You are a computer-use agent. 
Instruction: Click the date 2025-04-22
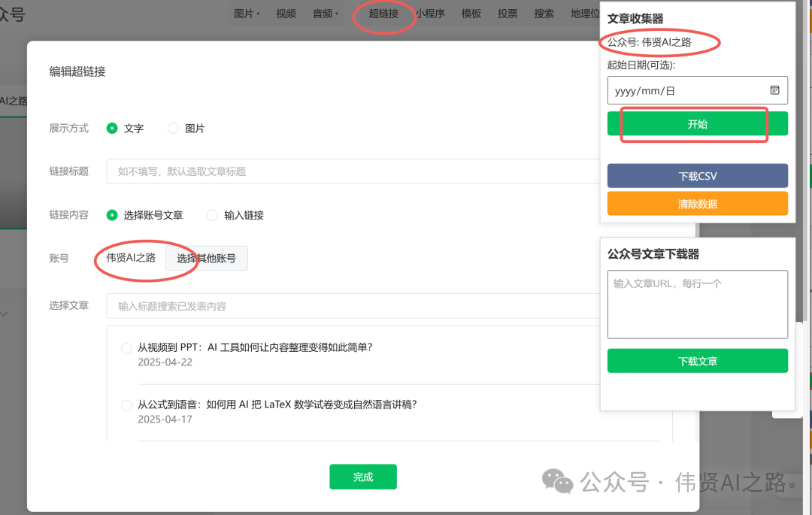click(x=165, y=362)
